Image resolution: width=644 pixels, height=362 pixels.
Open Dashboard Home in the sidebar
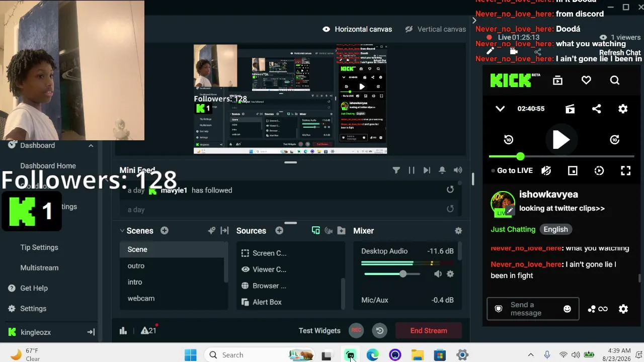click(48, 166)
